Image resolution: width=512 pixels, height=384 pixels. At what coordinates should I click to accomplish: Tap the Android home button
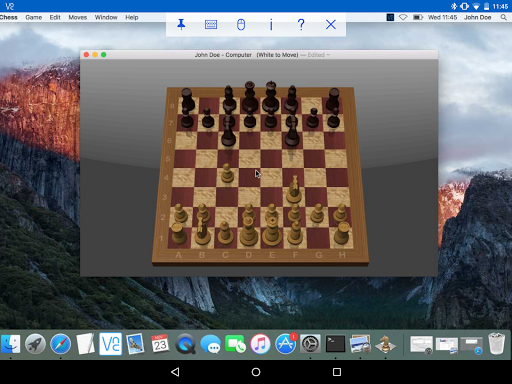coord(256,372)
